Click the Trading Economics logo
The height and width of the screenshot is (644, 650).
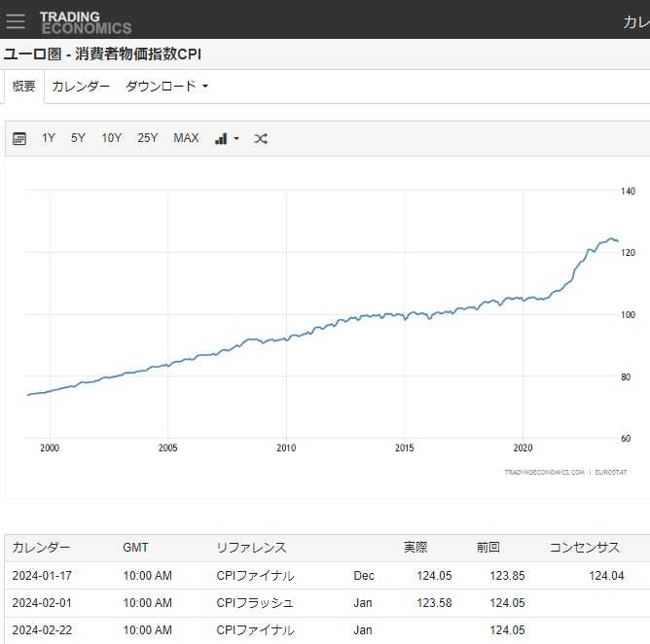point(85,21)
